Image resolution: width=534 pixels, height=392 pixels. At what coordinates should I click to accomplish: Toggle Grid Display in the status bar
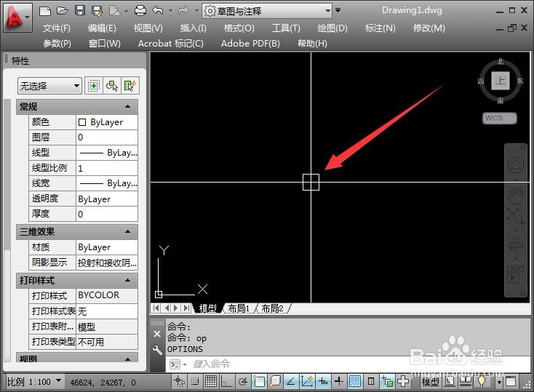pos(210,381)
